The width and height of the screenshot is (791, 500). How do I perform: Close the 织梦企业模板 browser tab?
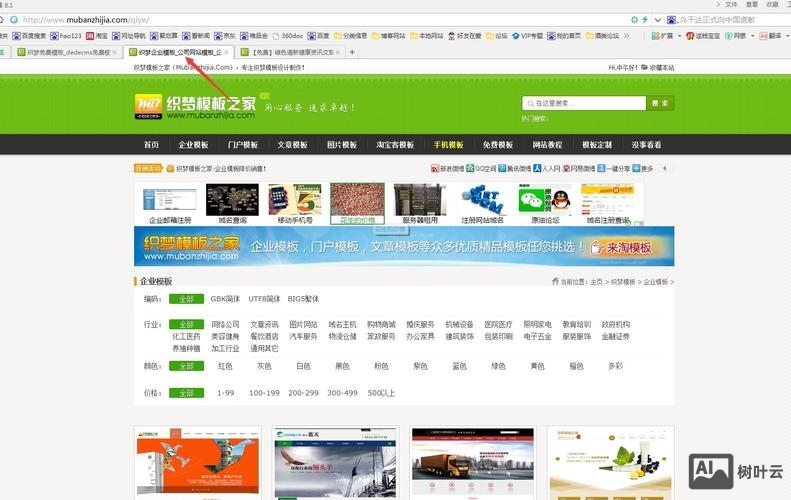click(226, 52)
